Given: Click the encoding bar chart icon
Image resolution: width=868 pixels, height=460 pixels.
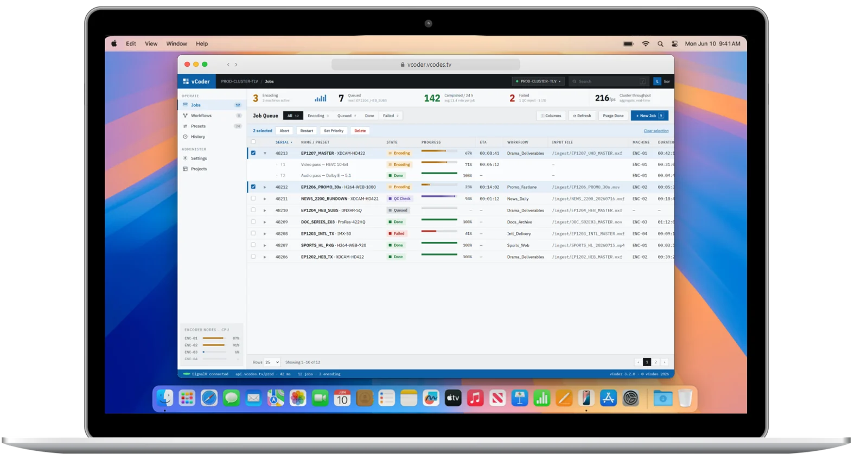Looking at the screenshot, I should pos(321,98).
